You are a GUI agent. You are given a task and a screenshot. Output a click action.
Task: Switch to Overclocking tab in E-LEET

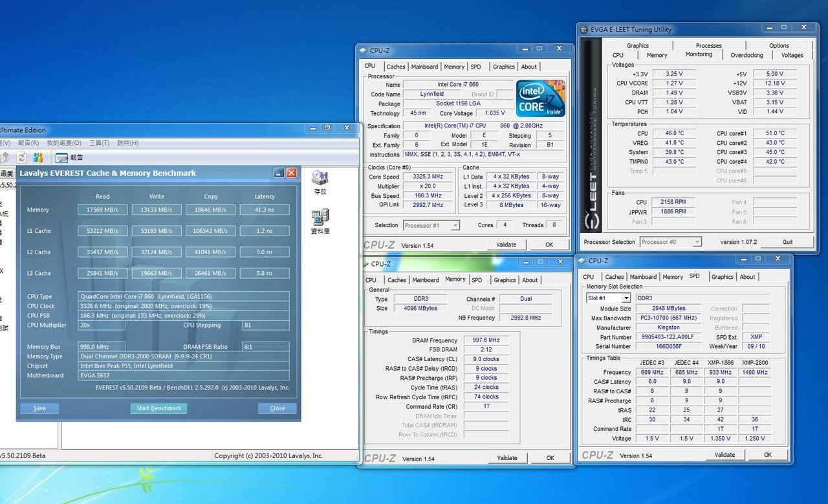(x=746, y=55)
